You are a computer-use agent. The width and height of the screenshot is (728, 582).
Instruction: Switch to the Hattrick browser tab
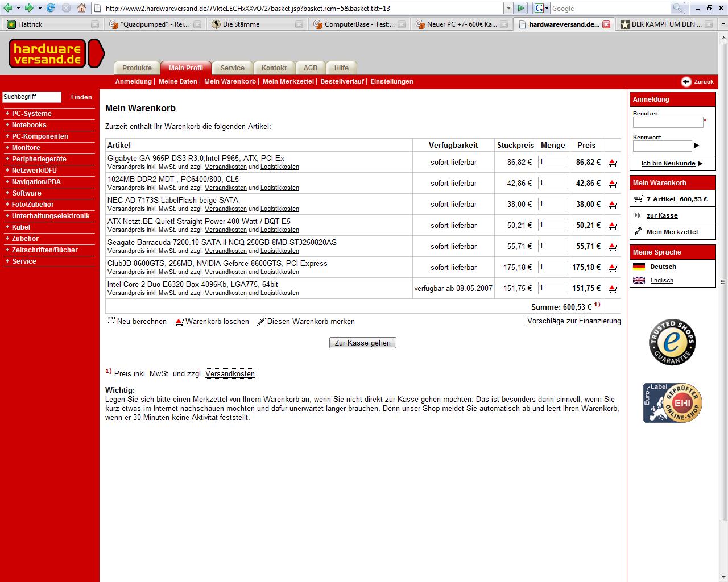coord(52,24)
